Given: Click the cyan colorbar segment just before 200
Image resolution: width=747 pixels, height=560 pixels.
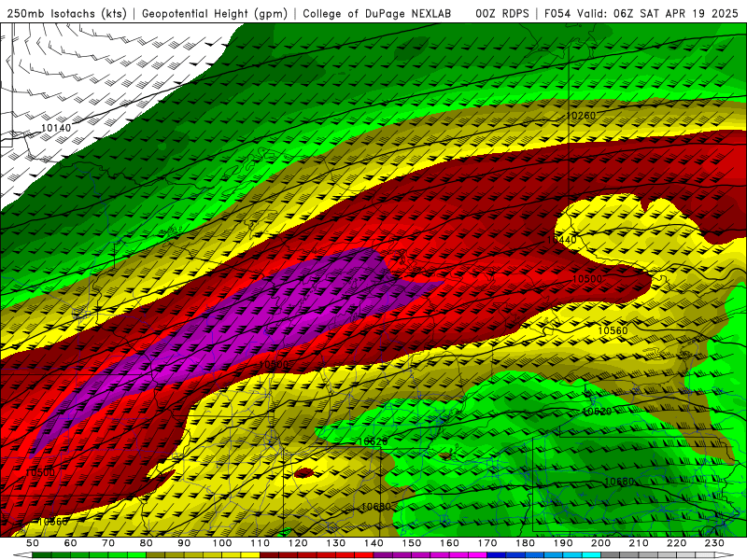Looking at the screenshot, I should [592, 555].
